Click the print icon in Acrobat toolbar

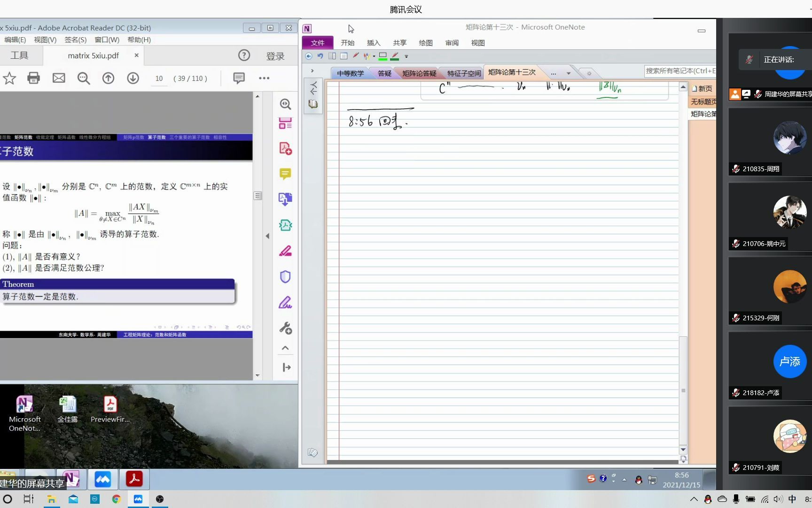click(x=33, y=78)
